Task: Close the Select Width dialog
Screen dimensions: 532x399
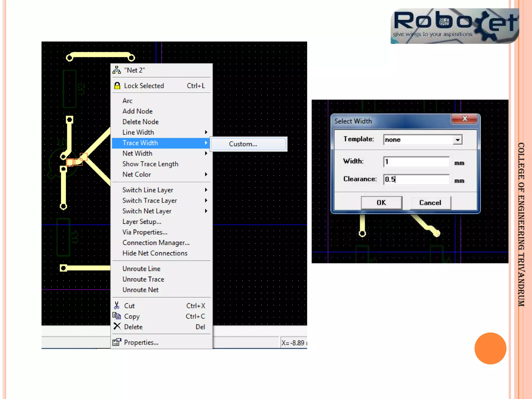Action: 464,119
